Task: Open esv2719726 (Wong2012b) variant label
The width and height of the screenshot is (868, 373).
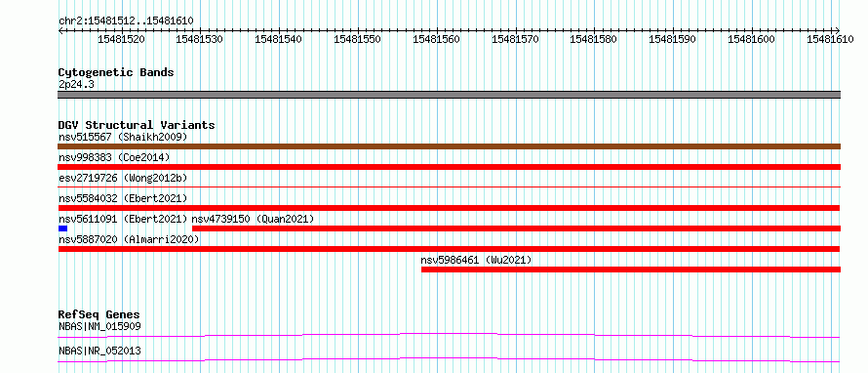Action: (123, 178)
